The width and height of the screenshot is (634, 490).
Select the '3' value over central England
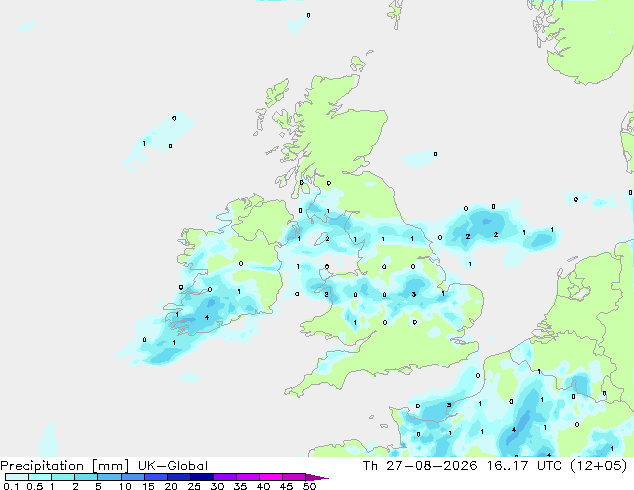pos(414,294)
